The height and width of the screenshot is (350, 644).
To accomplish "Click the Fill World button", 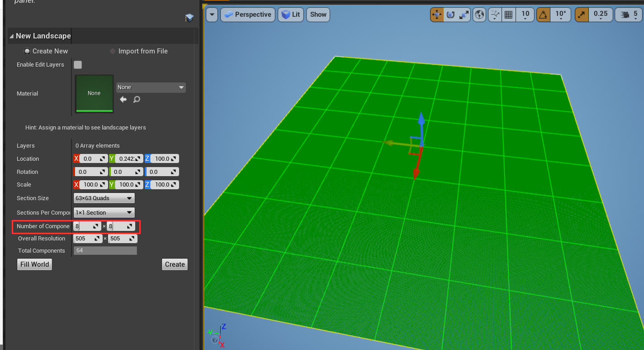I will pyautogui.click(x=34, y=264).
